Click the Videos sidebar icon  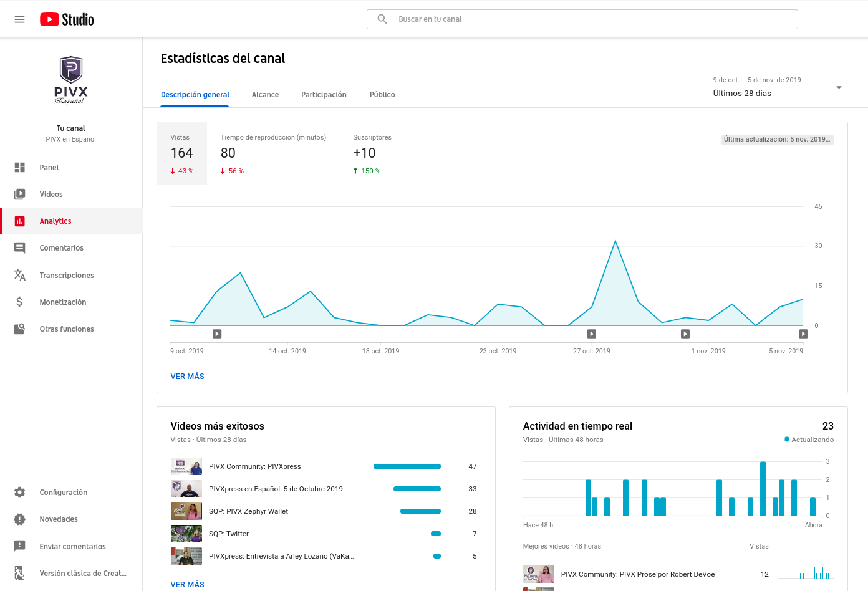tap(20, 195)
